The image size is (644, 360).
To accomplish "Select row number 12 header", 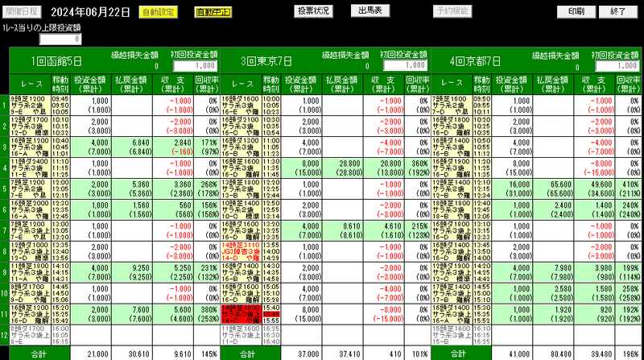I will 5,335.
